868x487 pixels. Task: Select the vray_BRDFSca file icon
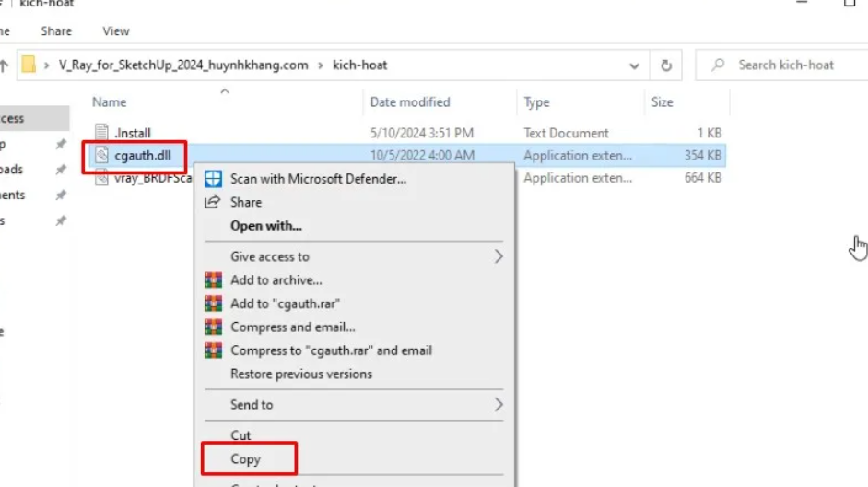point(101,178)
